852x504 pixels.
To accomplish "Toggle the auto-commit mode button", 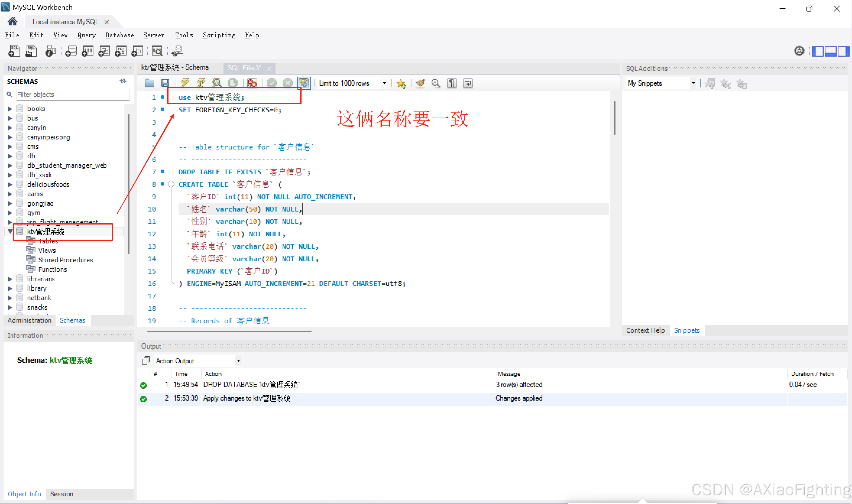I will 304,83.
